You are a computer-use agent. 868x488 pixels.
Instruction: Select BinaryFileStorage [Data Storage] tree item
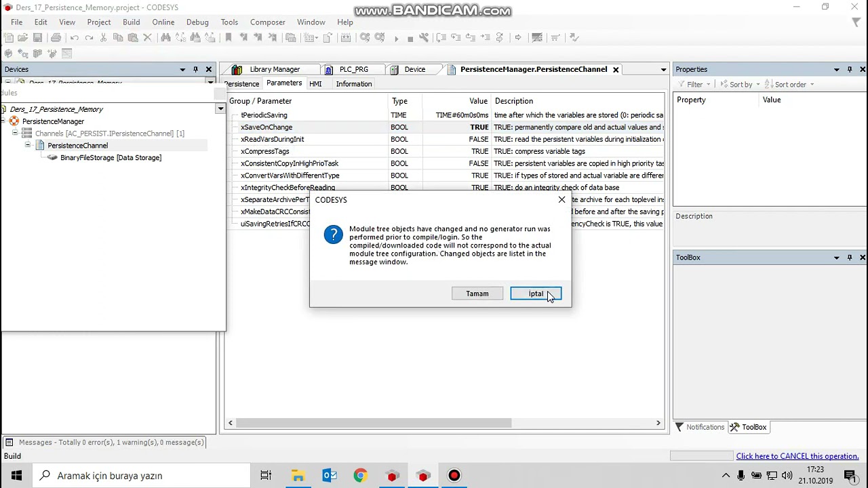tap(111, 158)
